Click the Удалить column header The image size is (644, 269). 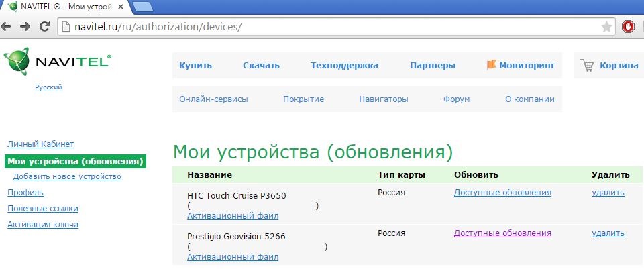[x=610, y=174]
